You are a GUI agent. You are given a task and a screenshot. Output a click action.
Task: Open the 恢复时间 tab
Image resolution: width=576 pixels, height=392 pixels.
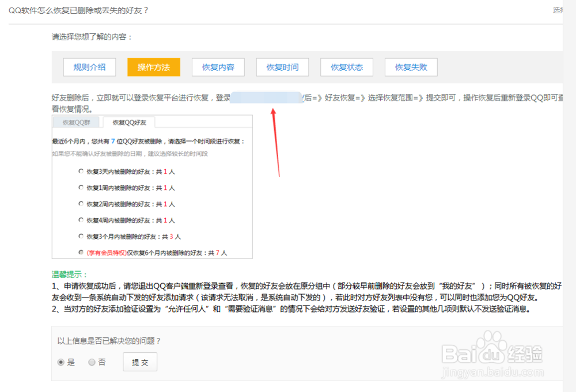(282, 67)
